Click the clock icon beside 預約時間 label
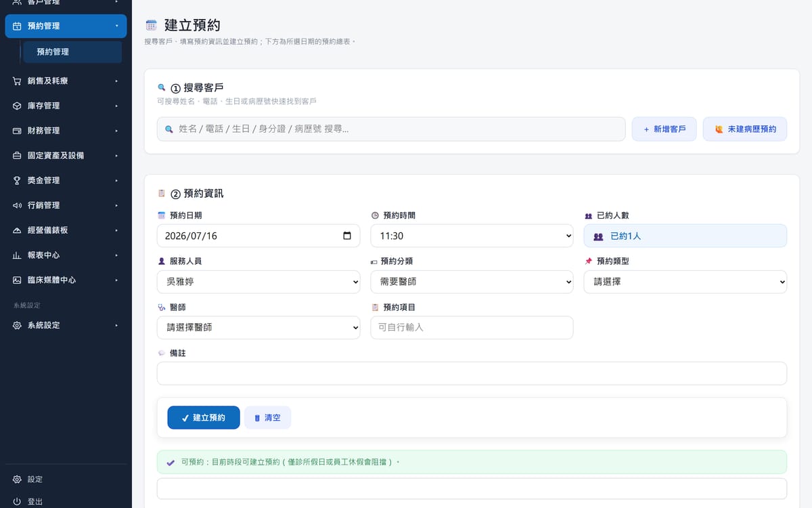Viewport: 812px width, 508px height. [375, 215]
